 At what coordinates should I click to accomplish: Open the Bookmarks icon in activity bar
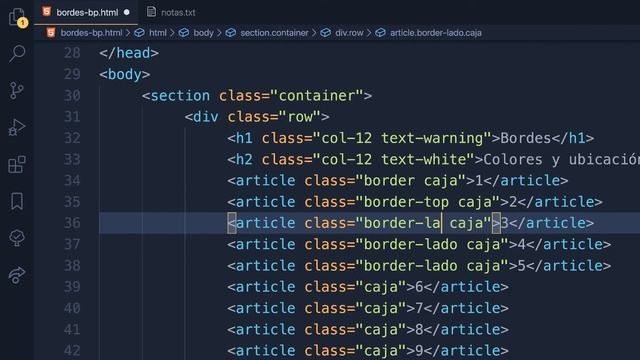point(17,201)
